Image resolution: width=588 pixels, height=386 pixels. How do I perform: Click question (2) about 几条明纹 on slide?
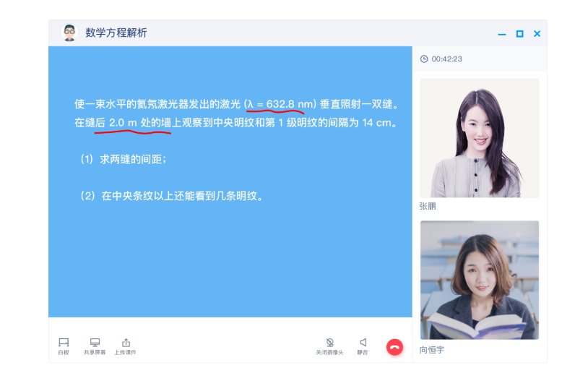tap(172, 195)
